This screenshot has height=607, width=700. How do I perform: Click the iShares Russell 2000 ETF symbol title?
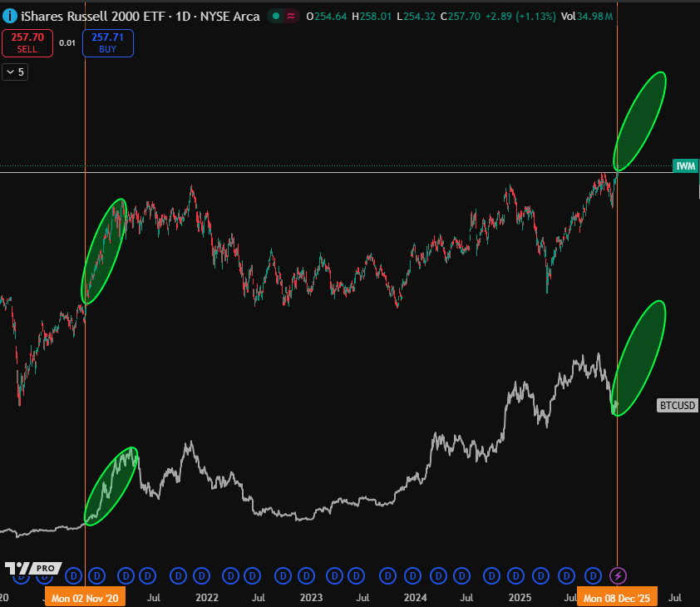(x=93, y=17)
